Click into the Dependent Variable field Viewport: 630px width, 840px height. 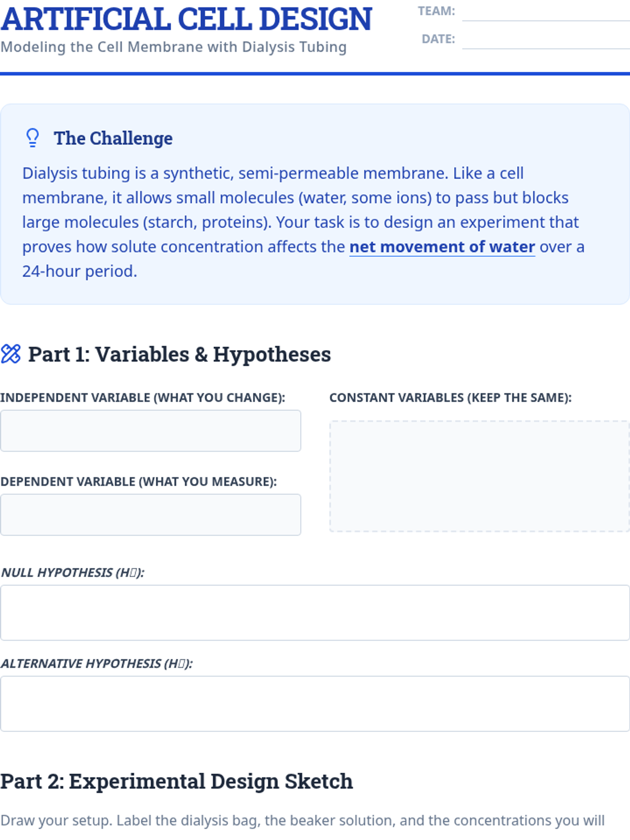click(151, 514)
